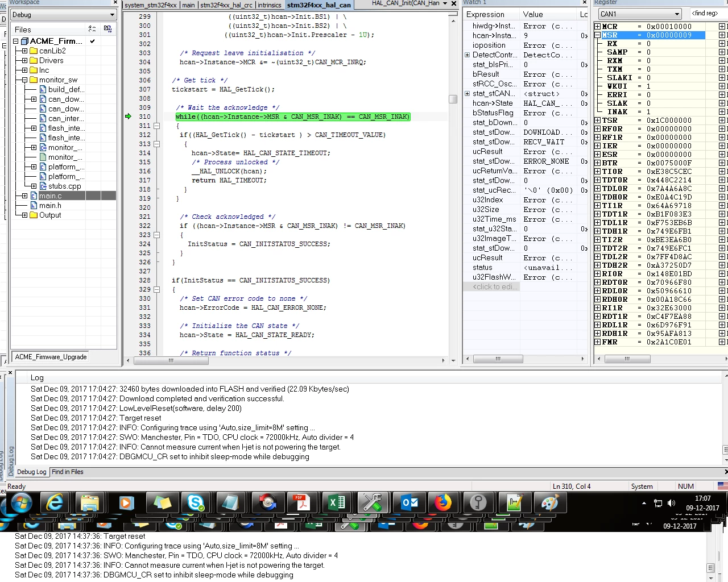This screenshot has width=728, height=582.
Task: Click the green current-line arrow at line 310
Action: pyautogui.click(x=128, y=117)
